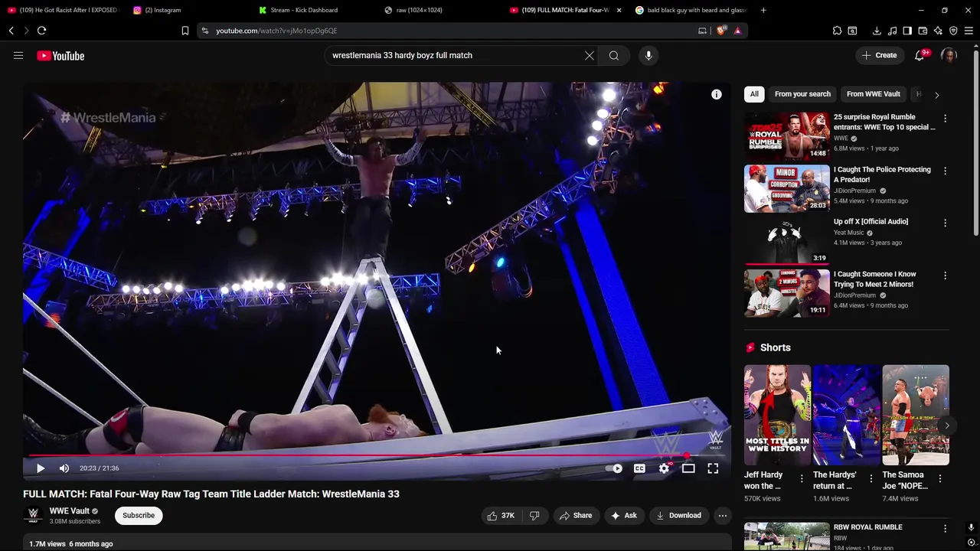The image size is (980, 551).
Task: Open options for The Hardys' return short
Action: 871,478
